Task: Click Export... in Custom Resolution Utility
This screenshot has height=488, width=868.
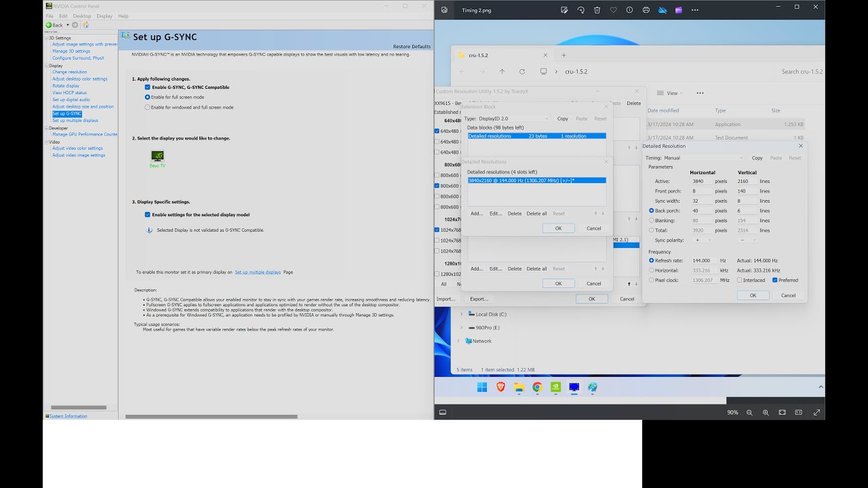Action: 479,299
